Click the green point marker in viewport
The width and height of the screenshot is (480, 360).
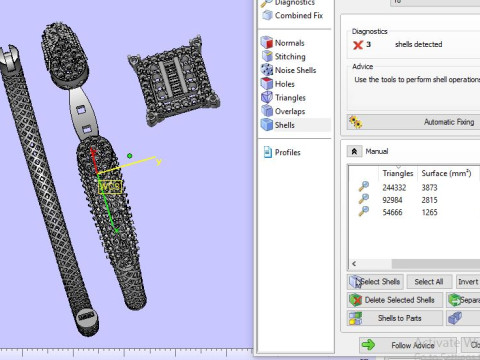(x=130, y=156)
